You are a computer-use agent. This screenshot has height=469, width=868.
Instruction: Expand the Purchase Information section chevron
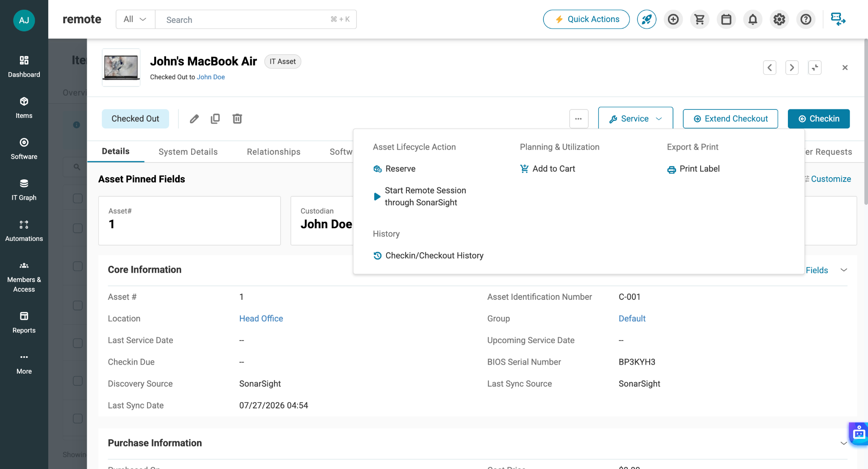pyautogui.click(x=843, y=443)
